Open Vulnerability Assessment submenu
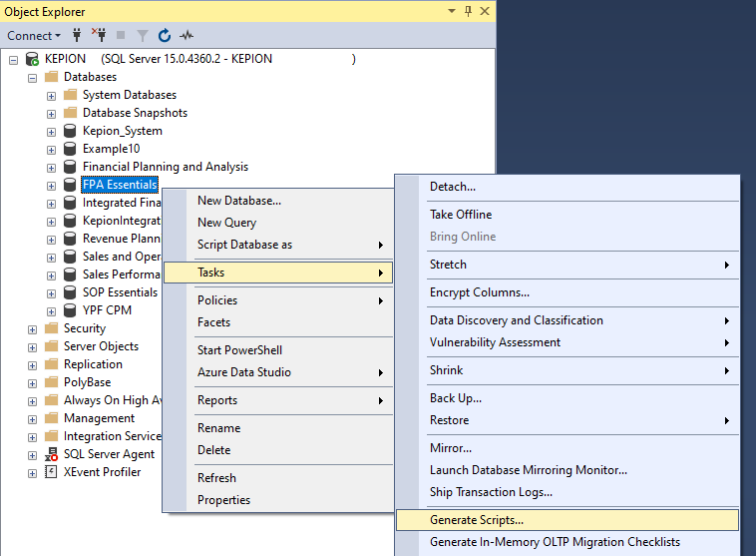756x556 pixels. [567, 342]
